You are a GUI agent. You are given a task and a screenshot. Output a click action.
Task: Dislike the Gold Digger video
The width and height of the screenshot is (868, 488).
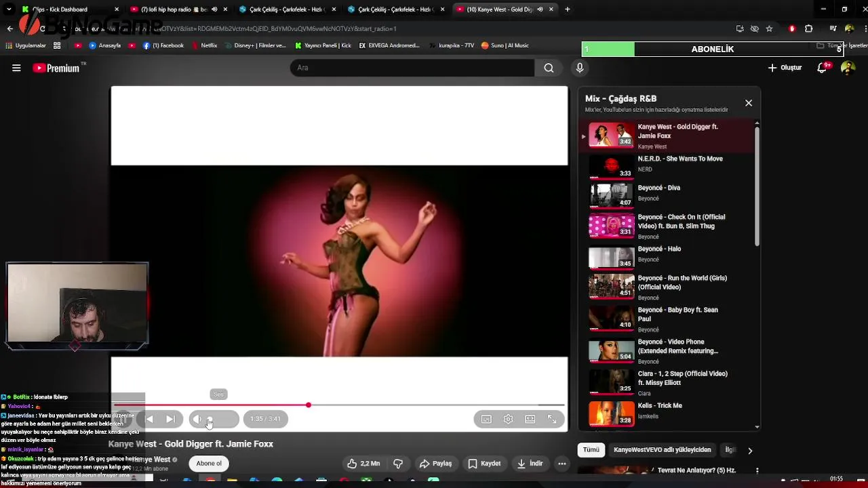point(398,464)
